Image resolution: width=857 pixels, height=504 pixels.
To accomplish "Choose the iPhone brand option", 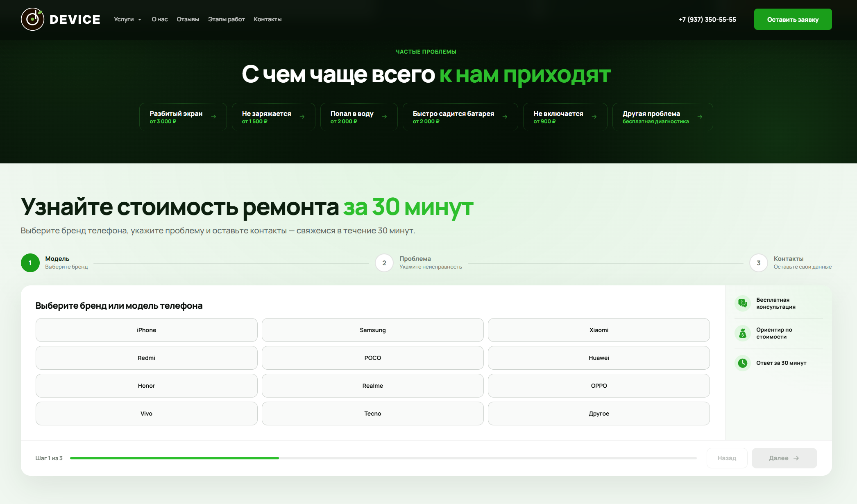I will point(147,330).
